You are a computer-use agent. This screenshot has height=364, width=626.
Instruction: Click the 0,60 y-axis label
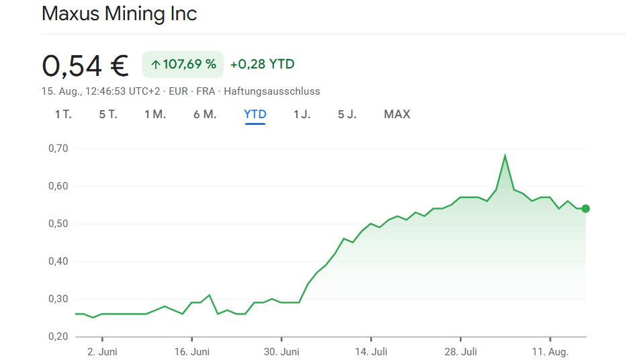58,186
